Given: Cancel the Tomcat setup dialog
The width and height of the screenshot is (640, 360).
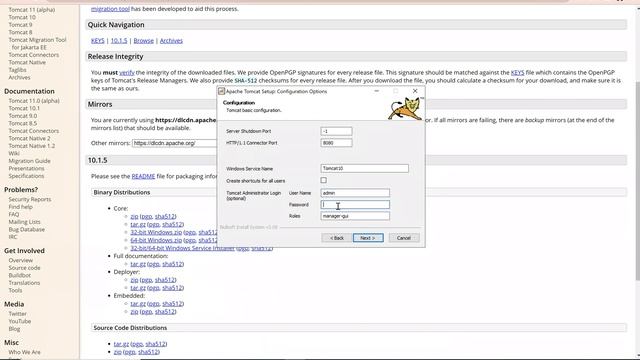Looking at the screenshot, I should pos(404,238).
